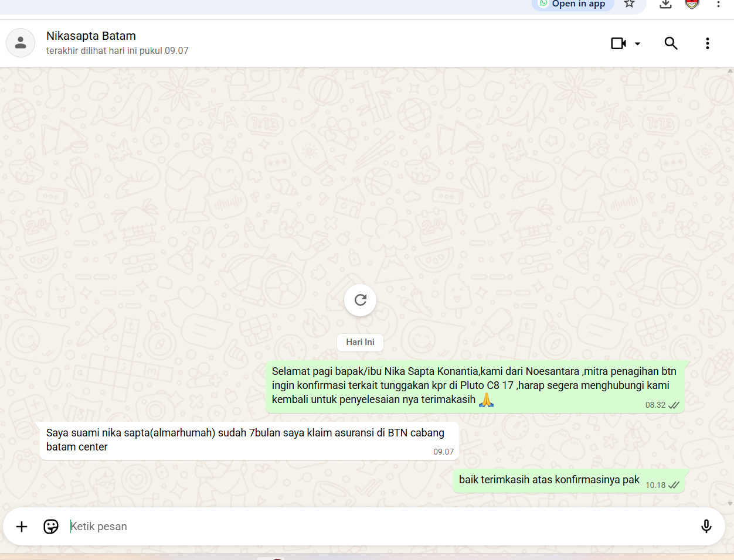
Task: Open the emoji and sticker picker
Action: [51, 527]
